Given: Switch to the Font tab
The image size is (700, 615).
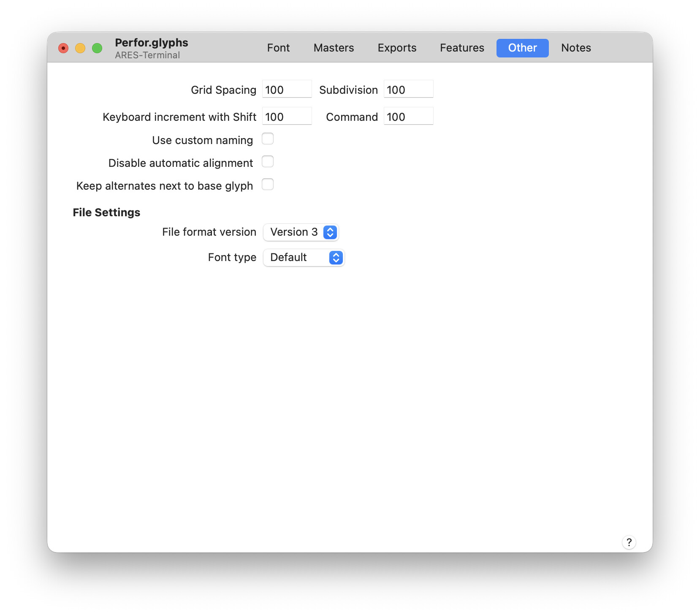Looking at the screenshot, I should click(278, 48).
